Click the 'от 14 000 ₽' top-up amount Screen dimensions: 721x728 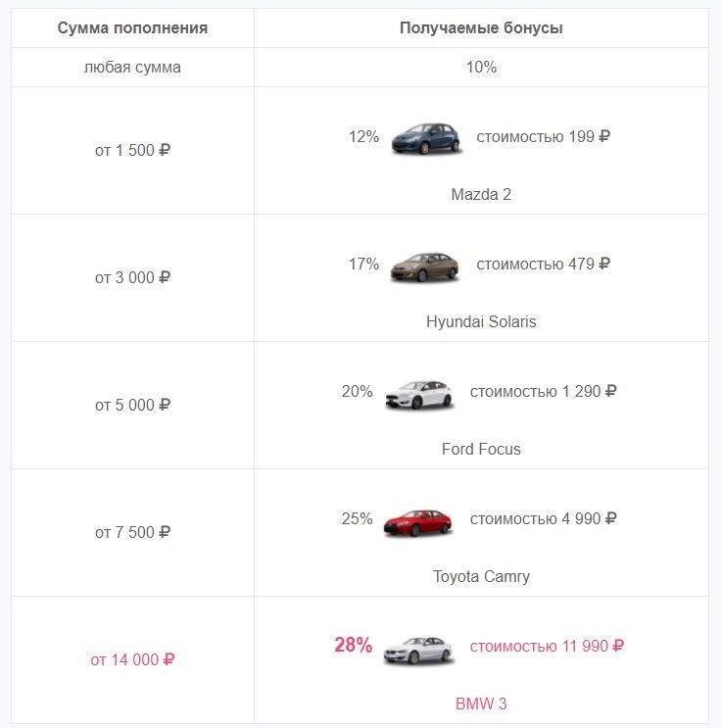[132, 659]
